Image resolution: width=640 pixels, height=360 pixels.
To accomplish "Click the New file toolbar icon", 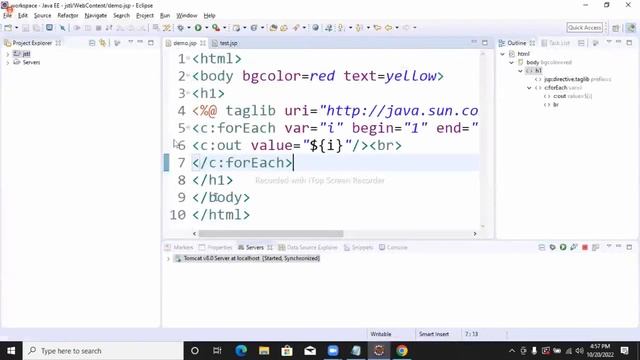I will 8,28.
